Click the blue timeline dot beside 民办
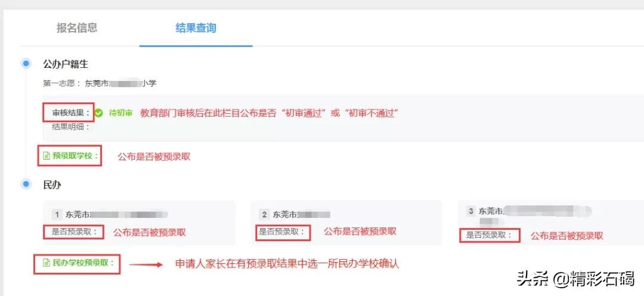The width and height of the screenshot is (644, 296). click(x=26, y=184)
